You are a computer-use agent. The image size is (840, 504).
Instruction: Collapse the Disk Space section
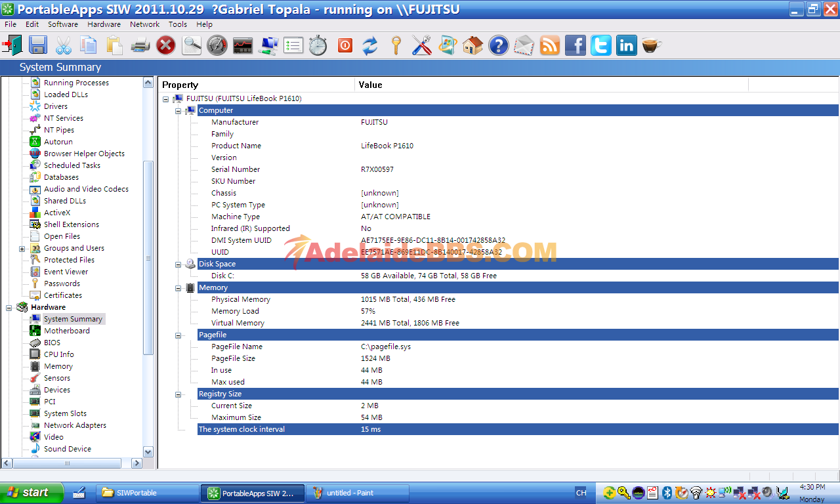(x=178, y=264)
